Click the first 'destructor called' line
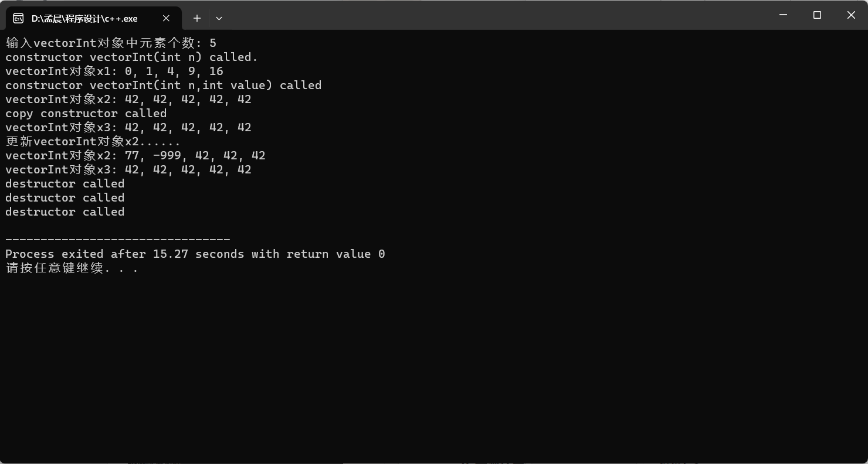868x464 pixels. point(65,183)
